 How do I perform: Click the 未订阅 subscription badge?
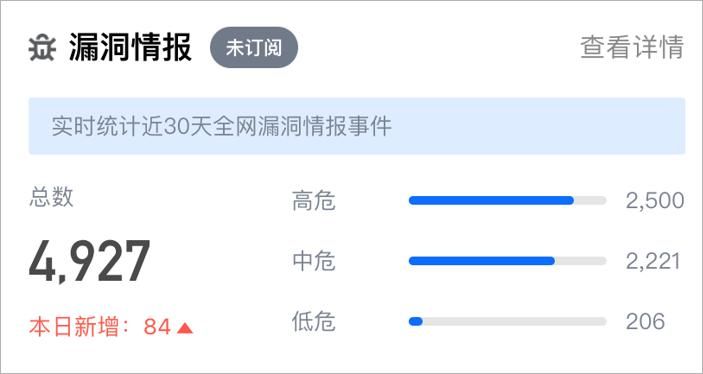pos(254,47)
